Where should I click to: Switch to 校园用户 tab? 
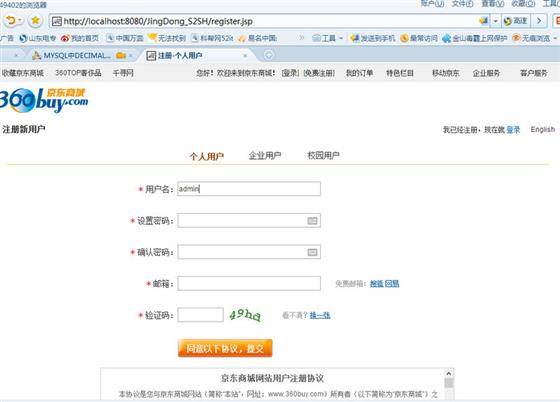point(324,156)
